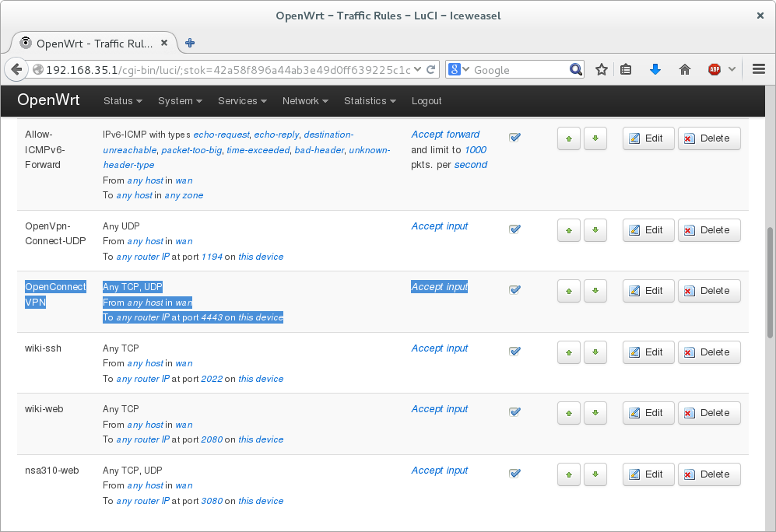776x532 pixels.
Task: Move wiki-ssh rule up
Action: tap(569, 352)
